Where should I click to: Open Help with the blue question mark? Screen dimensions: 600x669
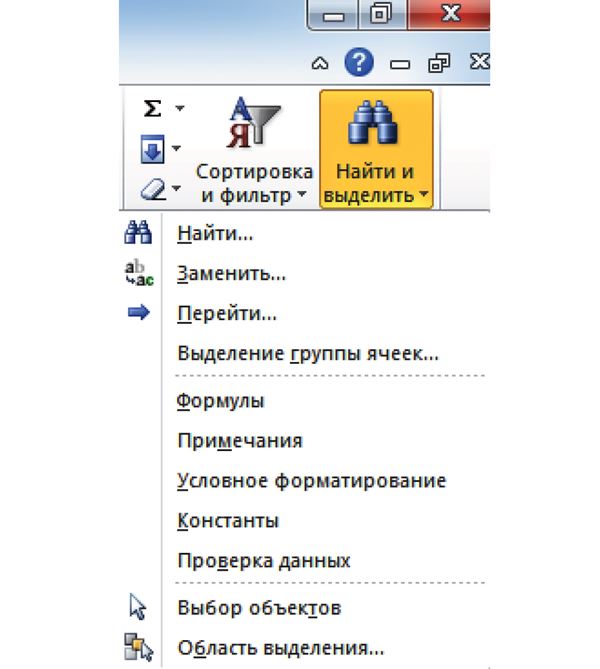click(x=359, y=62)
